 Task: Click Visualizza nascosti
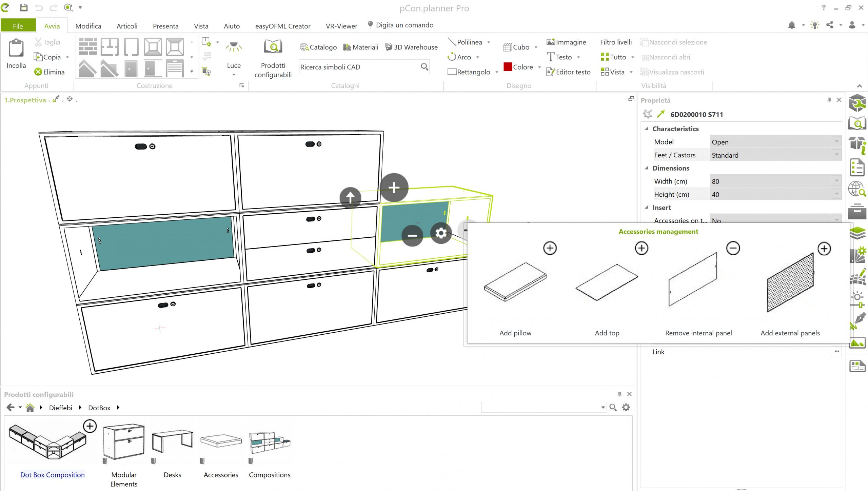[672, 72]
